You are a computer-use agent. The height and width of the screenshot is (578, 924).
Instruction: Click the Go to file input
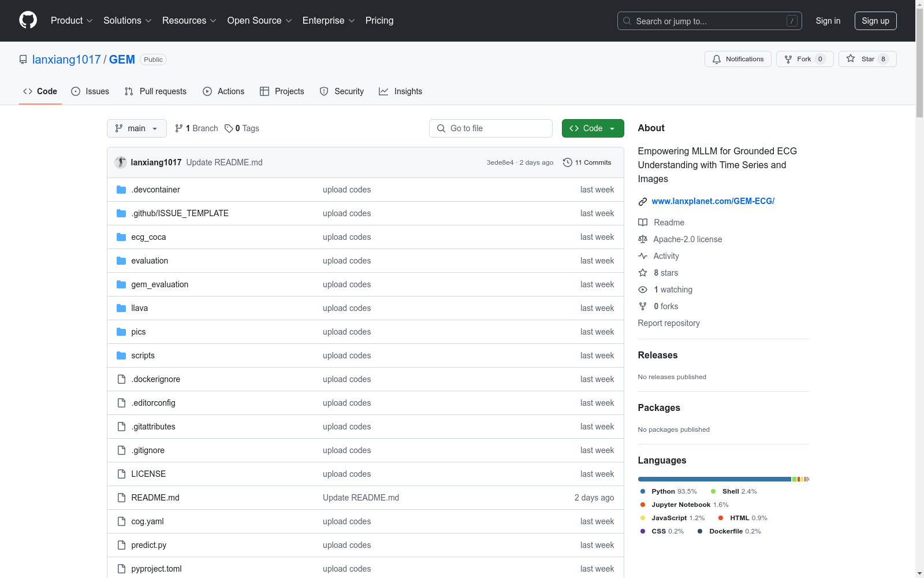pos(491,128)
